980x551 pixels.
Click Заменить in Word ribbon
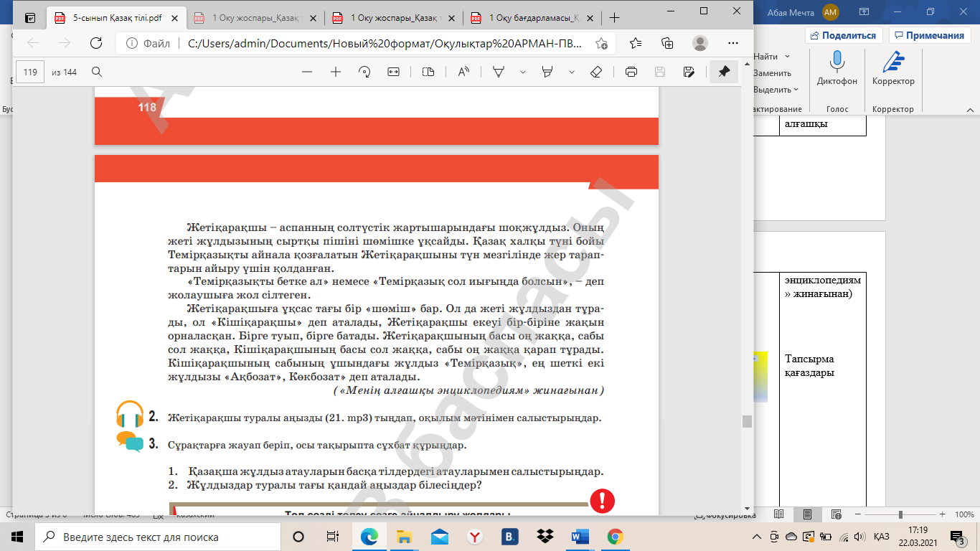pos(772,73)
